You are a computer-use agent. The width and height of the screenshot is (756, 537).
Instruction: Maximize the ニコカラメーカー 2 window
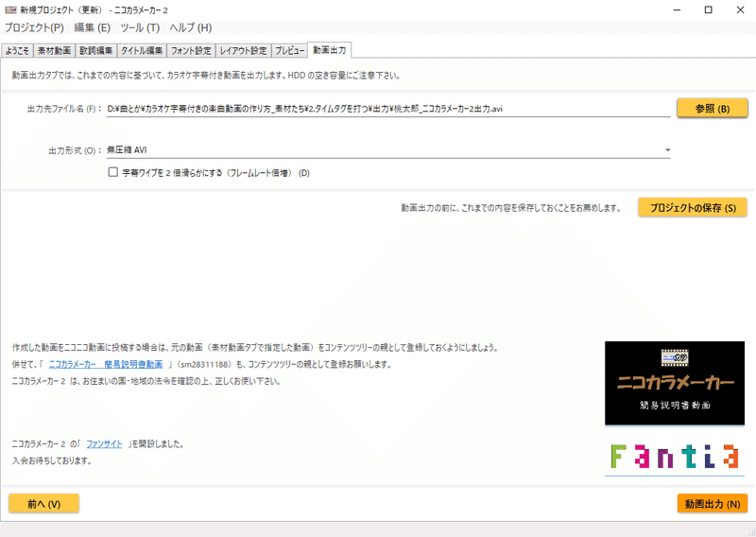[x=708, y=9]
